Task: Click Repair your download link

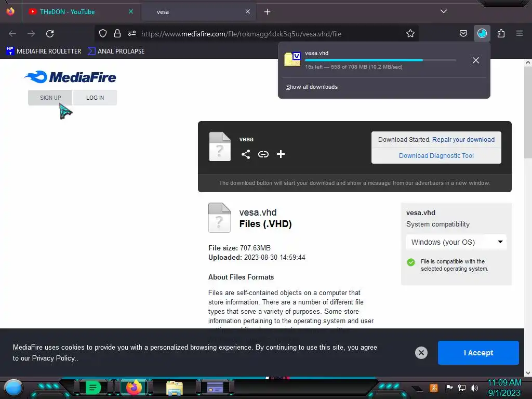Action: click(463, 139)
